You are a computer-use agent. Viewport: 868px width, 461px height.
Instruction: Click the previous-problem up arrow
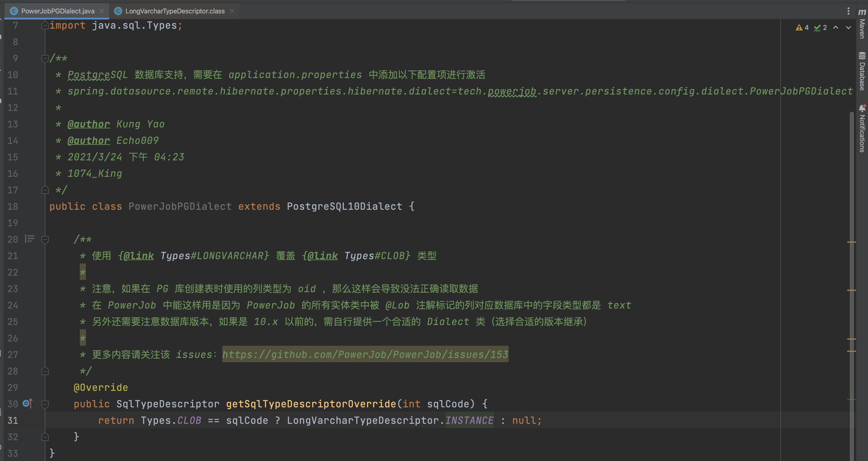(x=836, y=27)
